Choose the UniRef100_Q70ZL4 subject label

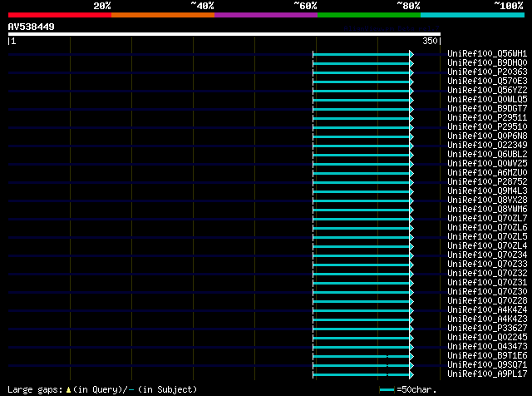487,246
